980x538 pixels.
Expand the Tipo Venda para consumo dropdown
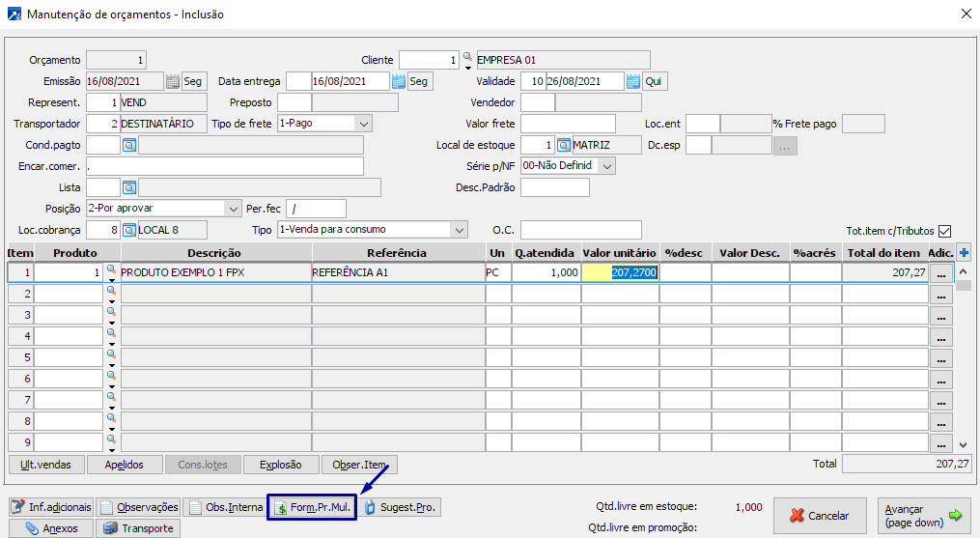tap(460, 230)
